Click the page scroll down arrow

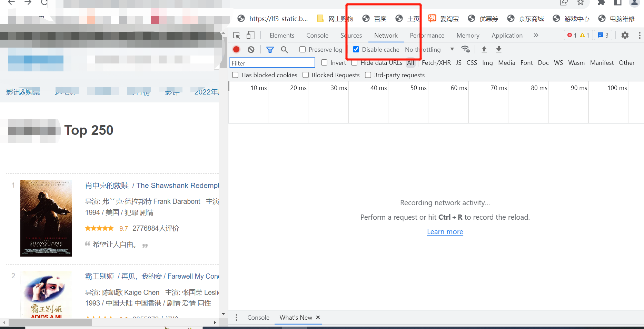pyautogui.click(x=223, y=314)
